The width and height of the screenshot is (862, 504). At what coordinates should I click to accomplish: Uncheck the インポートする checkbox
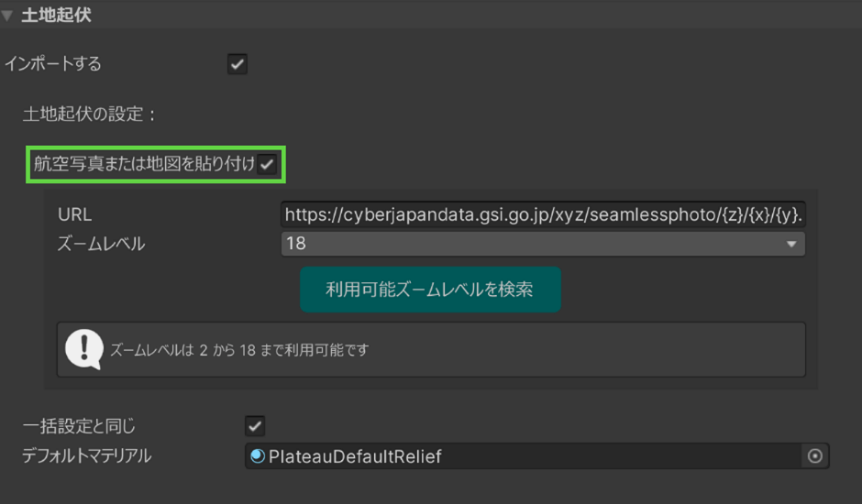(237, 64)
